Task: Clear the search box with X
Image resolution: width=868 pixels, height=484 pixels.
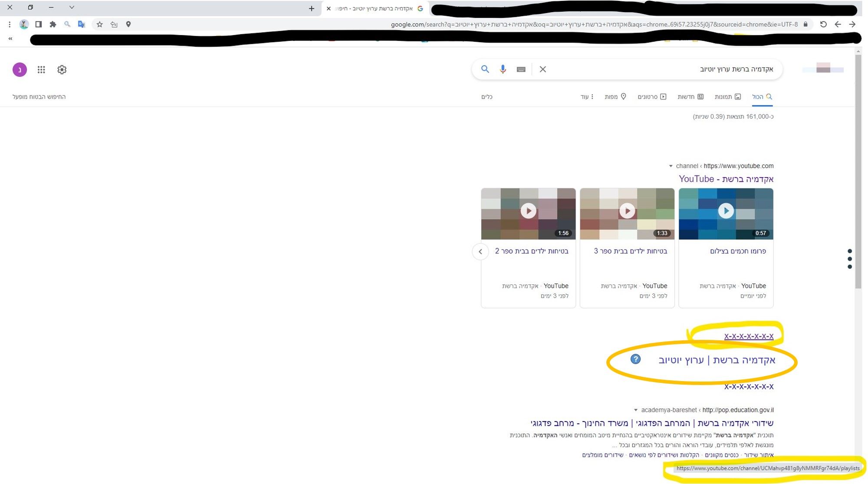Action: pos(542,69)
